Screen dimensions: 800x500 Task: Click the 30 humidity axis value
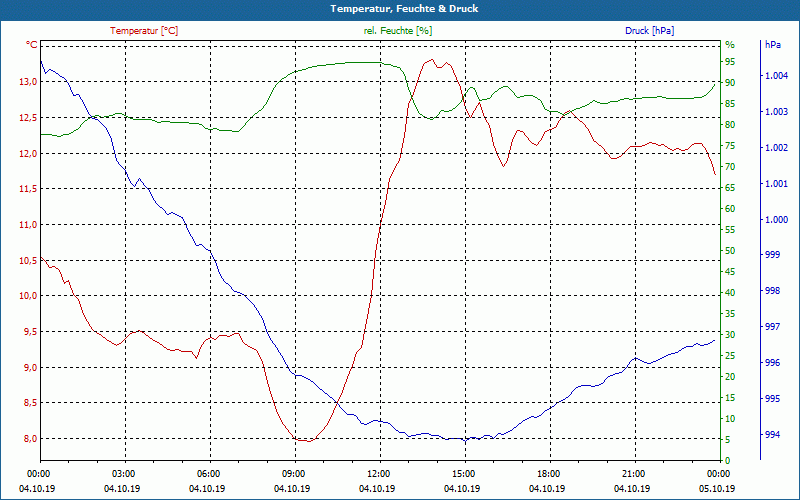[730, 335]
